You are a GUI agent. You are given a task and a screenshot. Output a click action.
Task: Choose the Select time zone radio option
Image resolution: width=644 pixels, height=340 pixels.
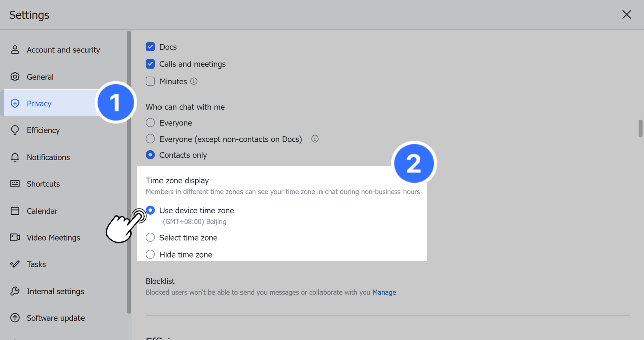pos(150,238)
